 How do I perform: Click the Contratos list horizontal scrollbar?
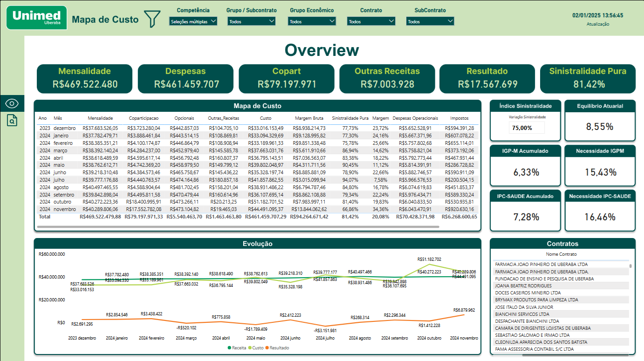tap(575, 355)
